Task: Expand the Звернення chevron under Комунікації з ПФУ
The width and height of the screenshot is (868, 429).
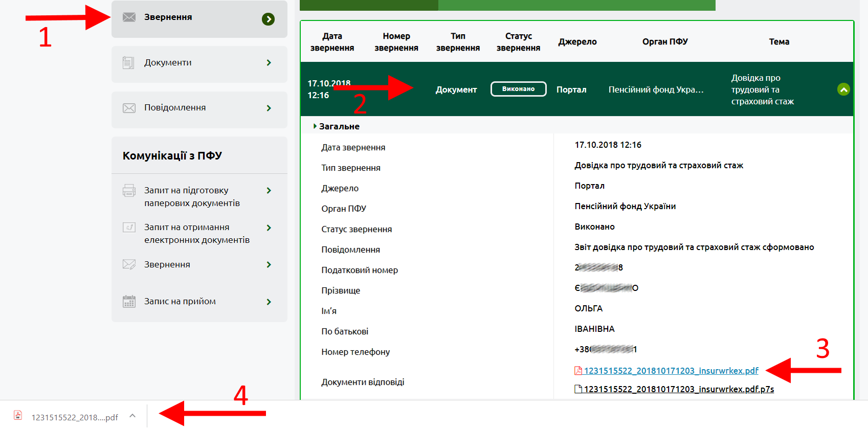Action: tap(269, 264)
